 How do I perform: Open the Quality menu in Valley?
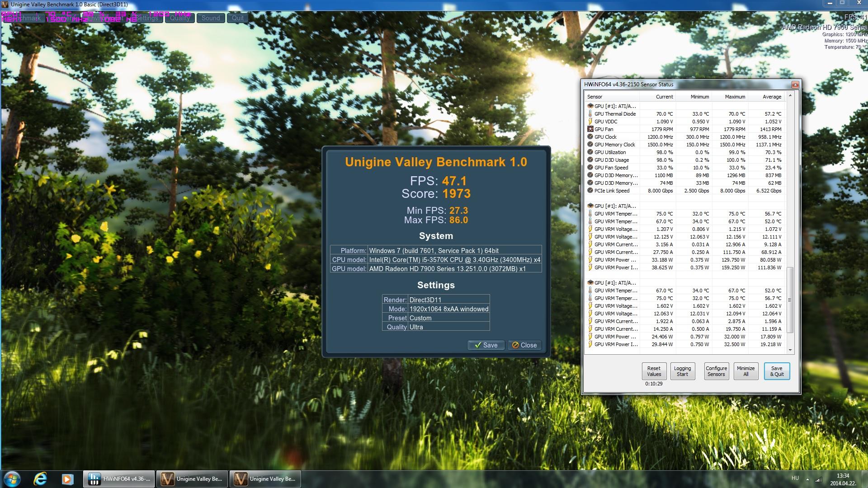coord(180,18)
